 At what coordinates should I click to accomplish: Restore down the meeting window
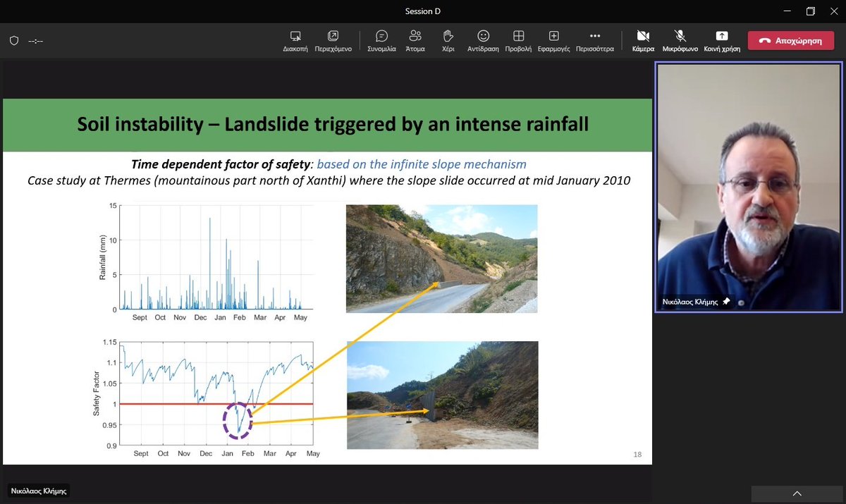pos(811,11)
